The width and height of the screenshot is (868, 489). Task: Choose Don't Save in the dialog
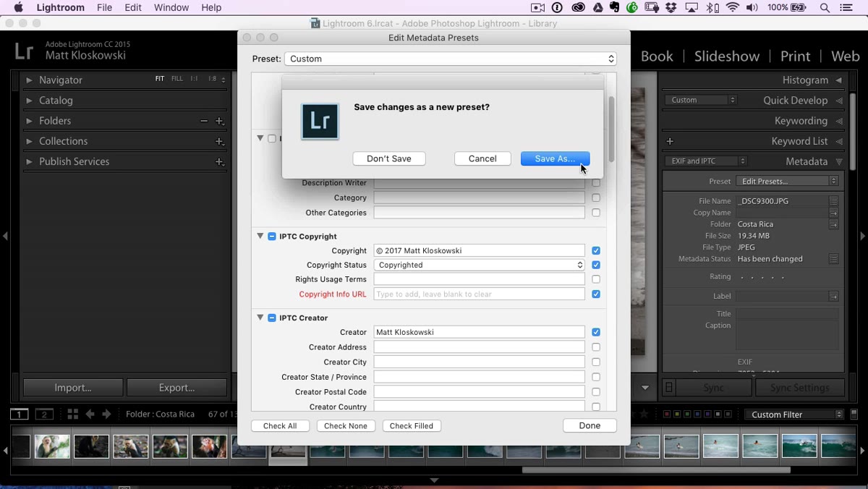[389, 158]
